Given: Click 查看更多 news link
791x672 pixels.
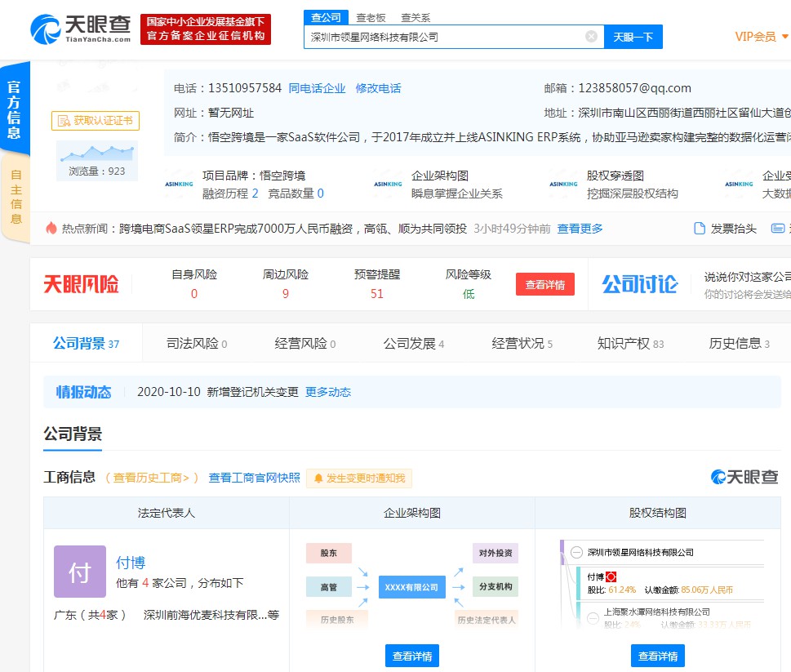Looking at the screenshot, I should coord(580,229).
